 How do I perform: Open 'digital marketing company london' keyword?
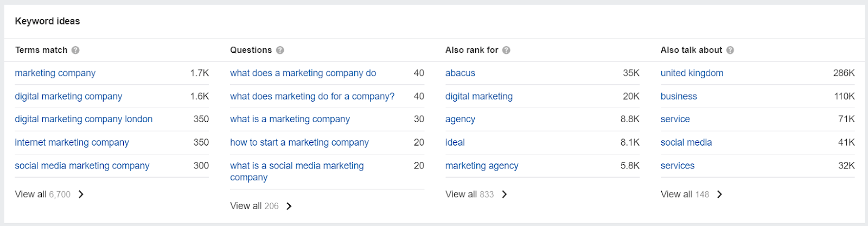(x=84, y=119)
